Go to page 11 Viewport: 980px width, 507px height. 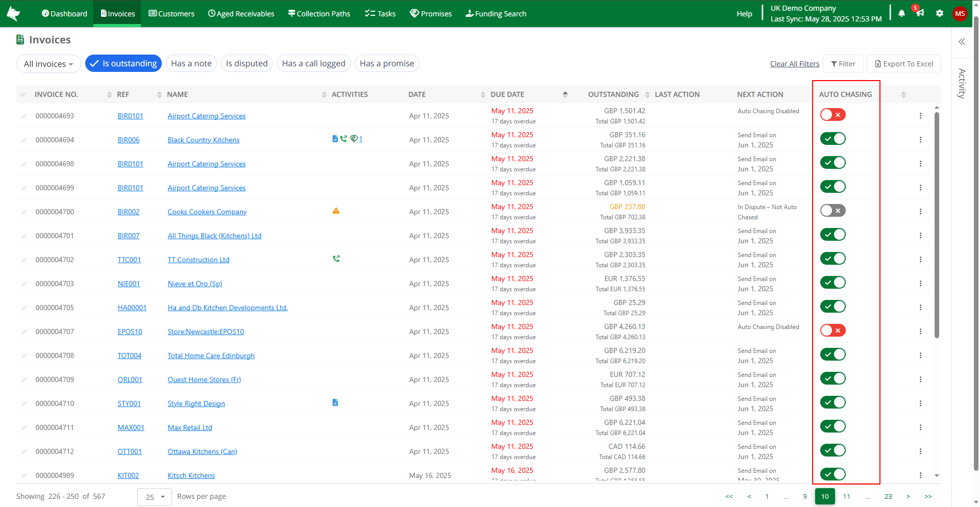pyautogui.click(x=846, y=496)
